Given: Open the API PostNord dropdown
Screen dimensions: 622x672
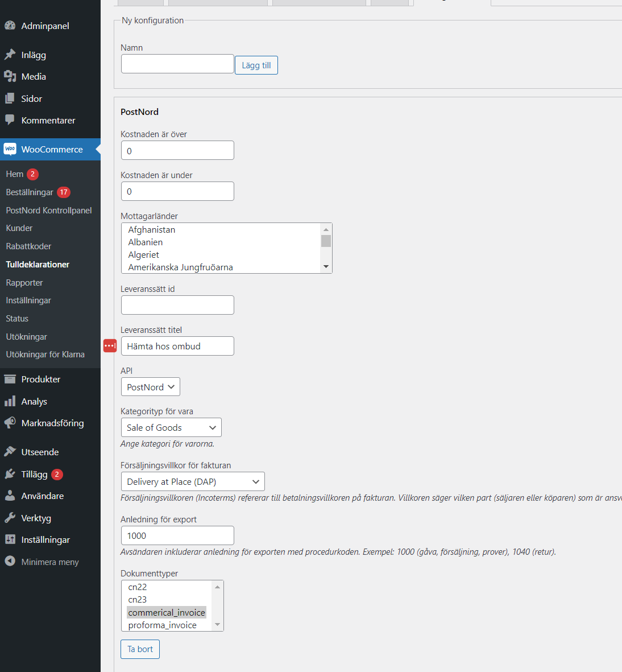Looking at the screenshot, I should pos(150,387).
